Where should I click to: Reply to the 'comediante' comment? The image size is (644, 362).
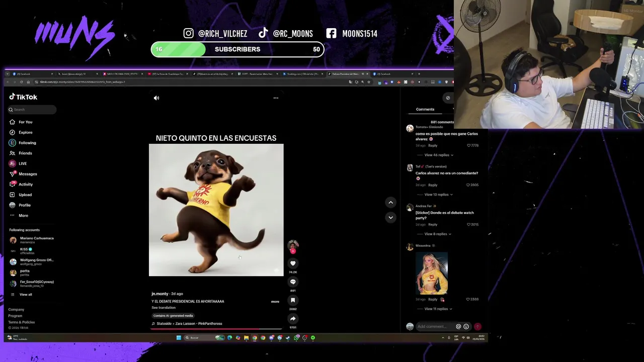click(x=433, y=185)
